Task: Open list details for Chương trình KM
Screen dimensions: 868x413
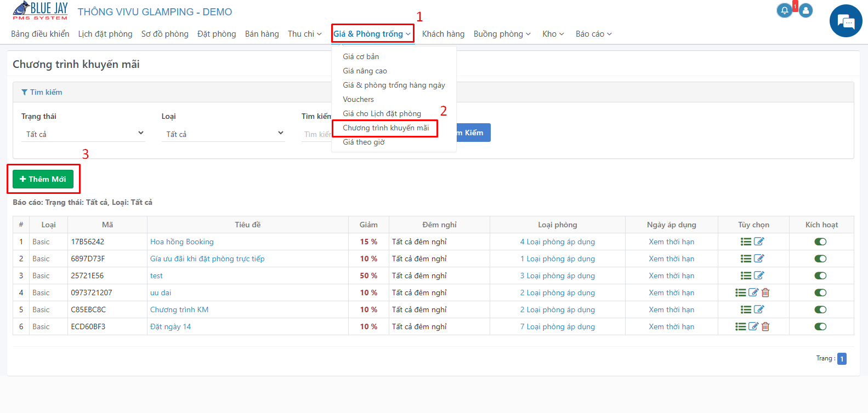Action: [x=746, y=309]
